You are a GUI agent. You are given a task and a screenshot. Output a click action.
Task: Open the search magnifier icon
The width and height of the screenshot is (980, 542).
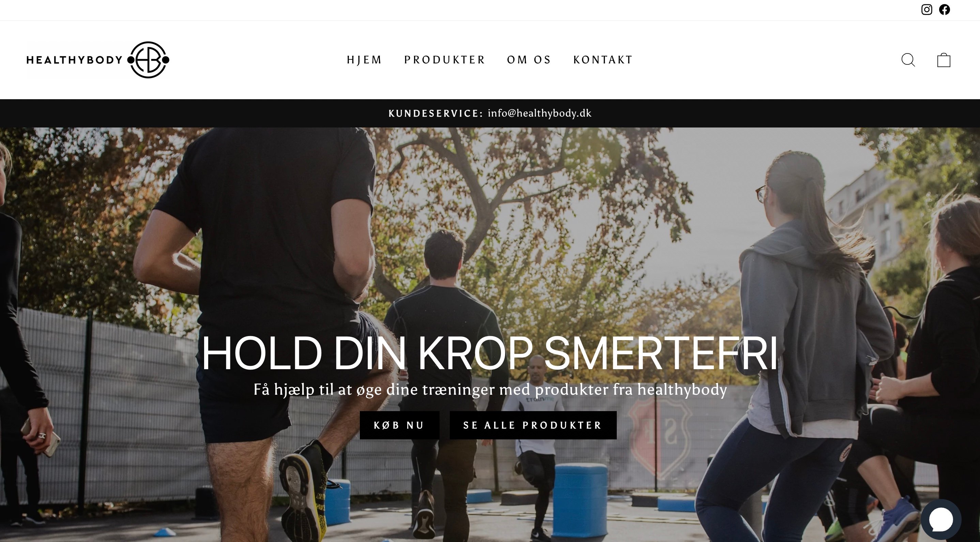(x=908, y=60)
